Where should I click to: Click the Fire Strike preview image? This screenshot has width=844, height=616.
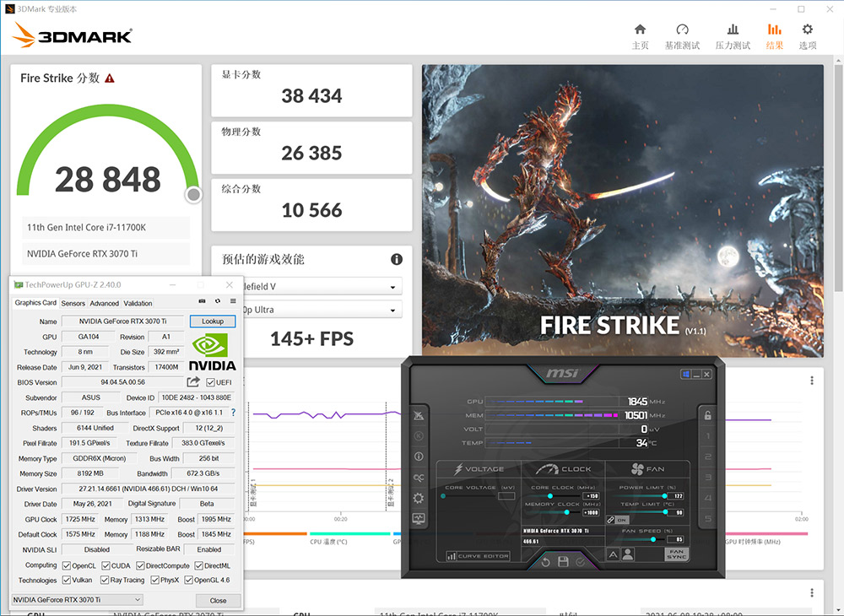[623, 210]
